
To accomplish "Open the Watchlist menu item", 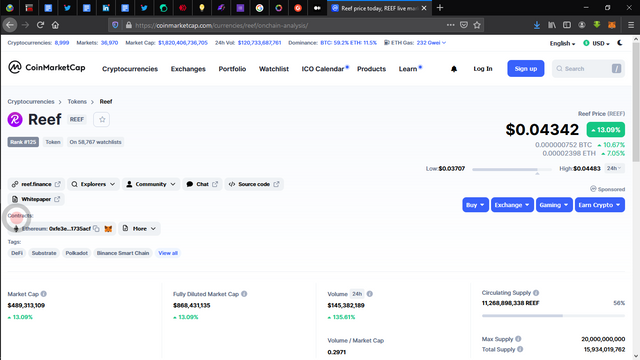I will coord(274,69).
